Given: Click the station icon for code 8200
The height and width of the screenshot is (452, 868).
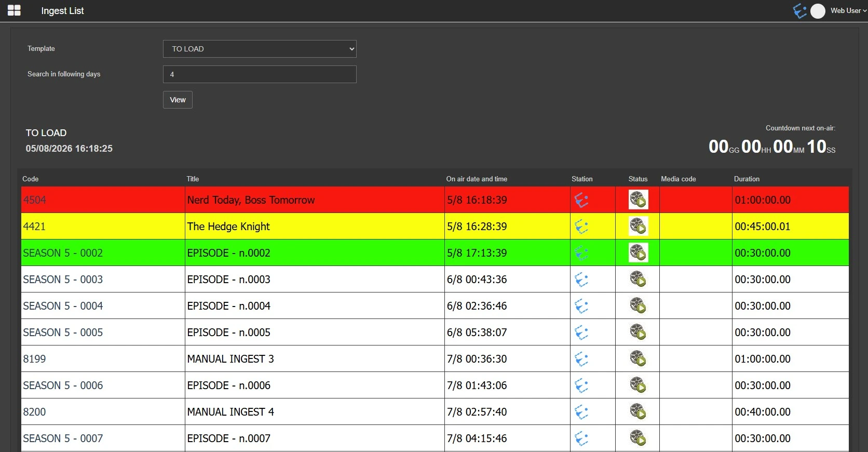Looking at the screenshot, I should [581, 412].
